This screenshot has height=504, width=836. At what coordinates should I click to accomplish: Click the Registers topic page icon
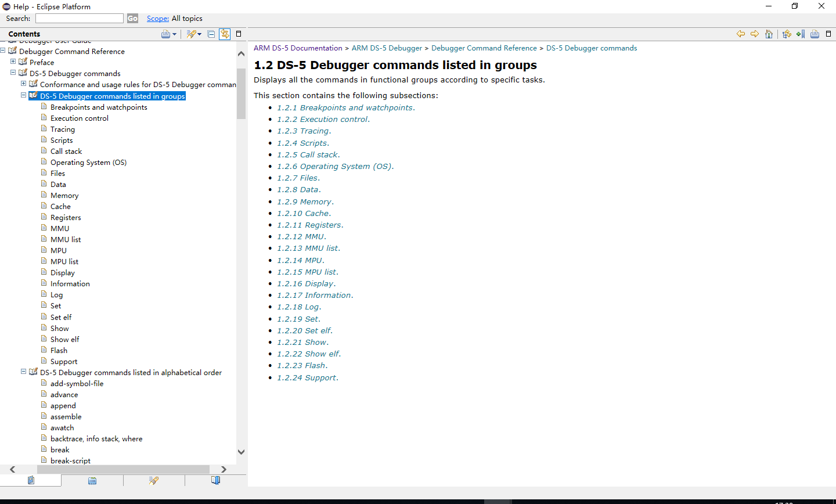pos(44,217)
